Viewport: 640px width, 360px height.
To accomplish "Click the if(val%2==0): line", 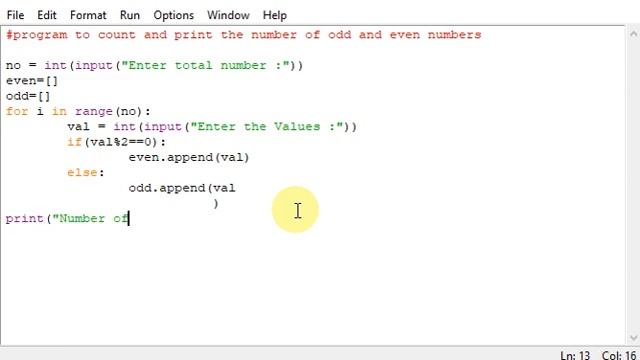I will pyautogui.click(x=117, y=142).
